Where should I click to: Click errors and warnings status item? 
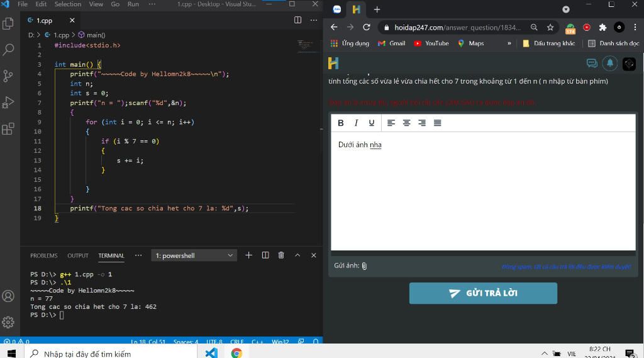coord(16,341)
